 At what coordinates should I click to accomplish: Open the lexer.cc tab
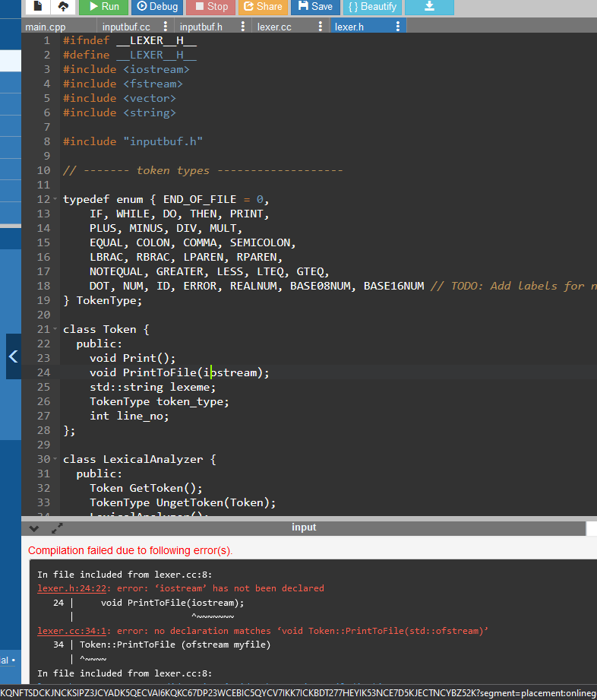click(x=274, y=27)
